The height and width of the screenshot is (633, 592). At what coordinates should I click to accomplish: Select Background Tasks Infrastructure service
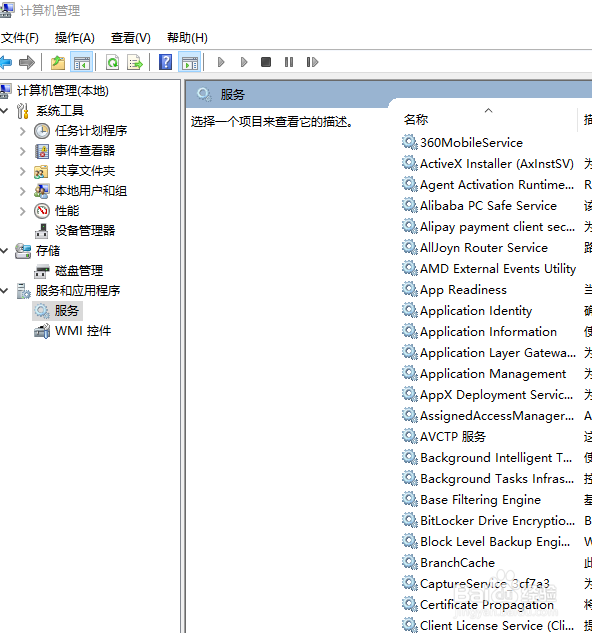point(497,478)
